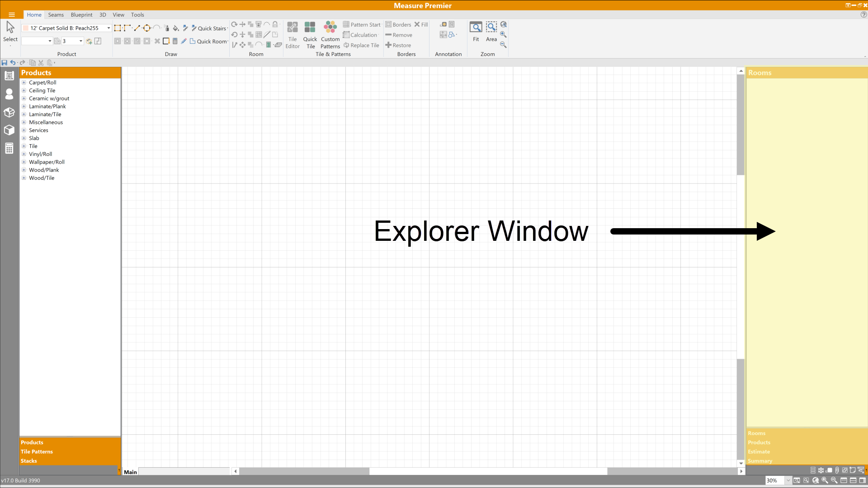Open the View ribbon tab
This screenshot has width=868, height=488.
coord(118,15)
